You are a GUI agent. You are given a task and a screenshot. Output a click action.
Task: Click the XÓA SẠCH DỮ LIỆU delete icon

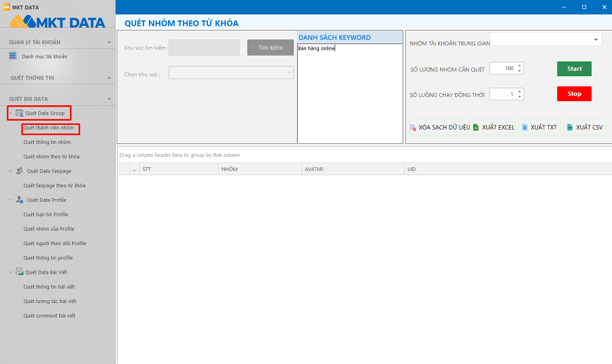(x=413, y=128)
